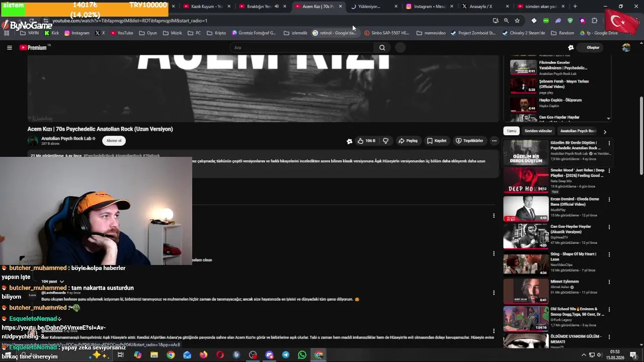644x362 pixels.
Task: Click Abone ol to subscribe
Action: 114,141
